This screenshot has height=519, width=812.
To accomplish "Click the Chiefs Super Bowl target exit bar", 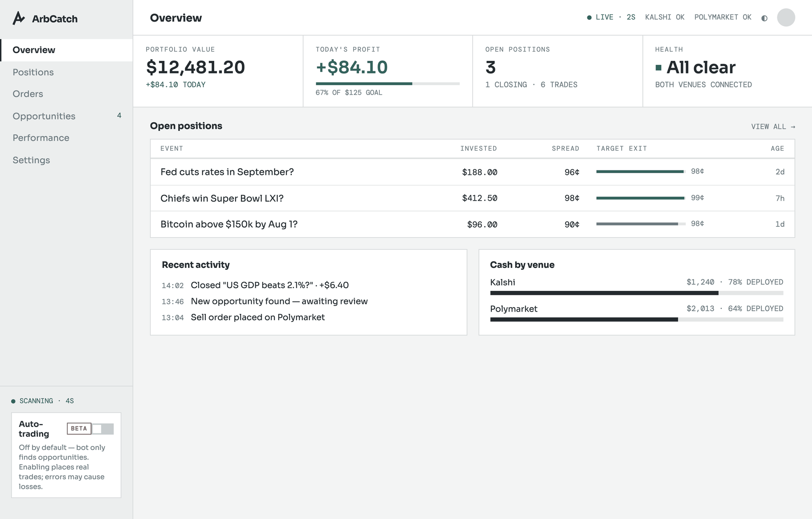I will click(641, 198).
